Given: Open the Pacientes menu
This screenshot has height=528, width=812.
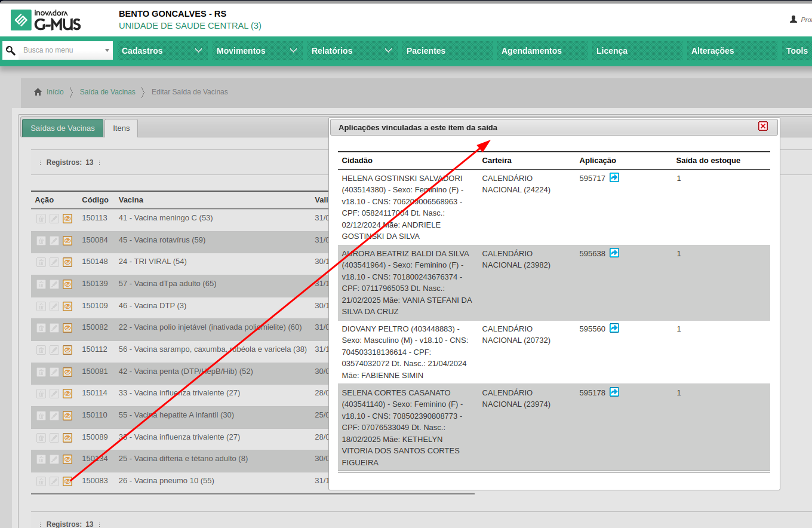Looking at the screenshot, I should point(447,51).
